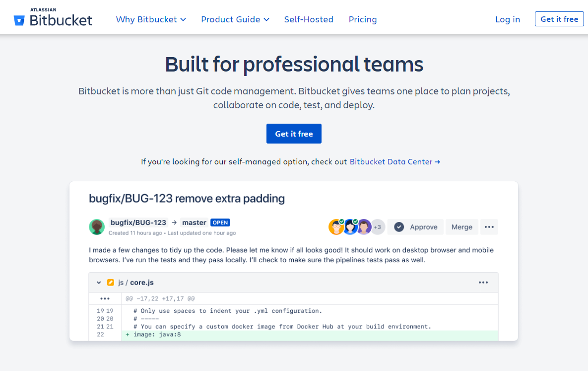
Task: Expand the Why Bitbucket dropdown menu
Action: point(151,19)
